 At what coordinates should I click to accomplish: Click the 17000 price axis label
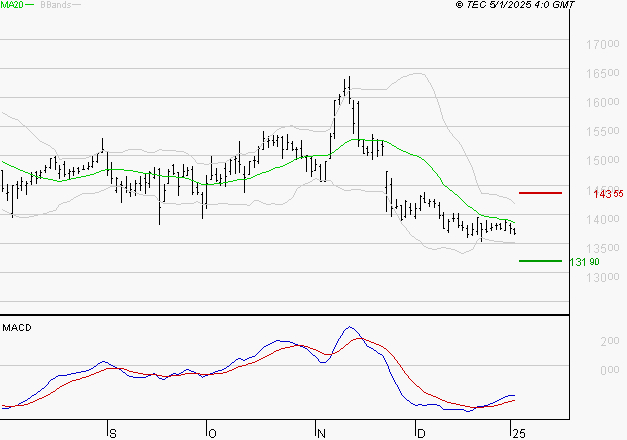coord(603,44)
